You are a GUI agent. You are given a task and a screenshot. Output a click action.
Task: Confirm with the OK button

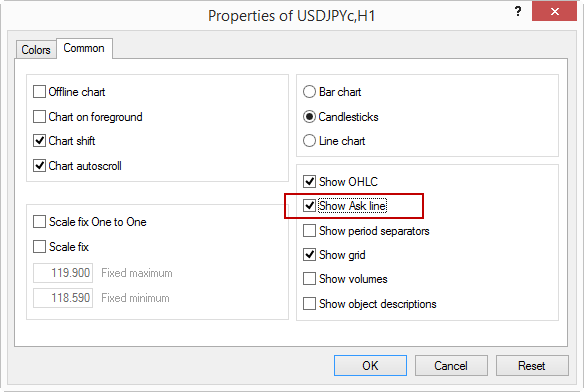pos(370,366)
